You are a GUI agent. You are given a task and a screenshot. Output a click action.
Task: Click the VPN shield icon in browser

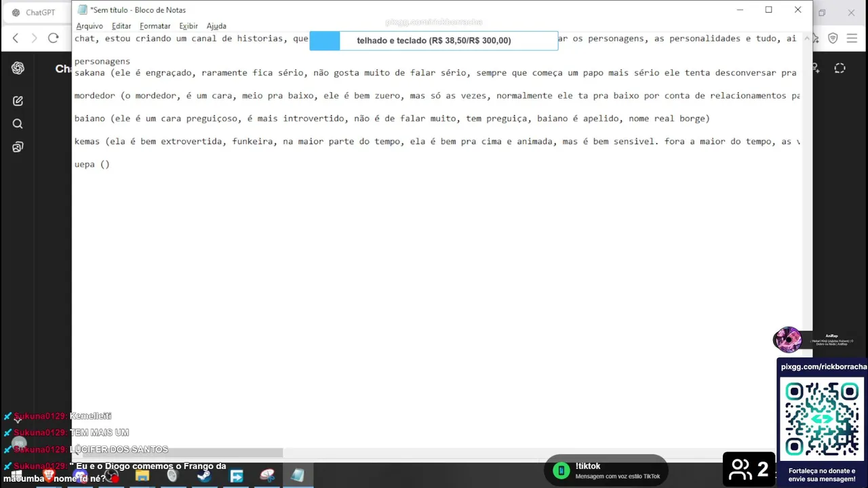click(834, 38)
